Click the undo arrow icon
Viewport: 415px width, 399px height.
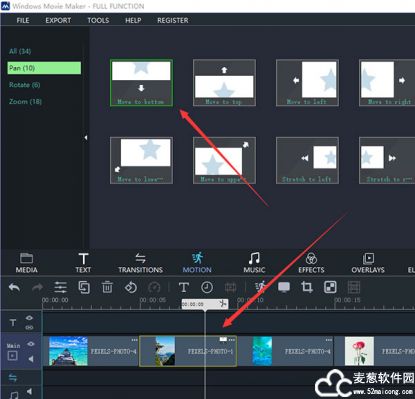tap(14, 287)
